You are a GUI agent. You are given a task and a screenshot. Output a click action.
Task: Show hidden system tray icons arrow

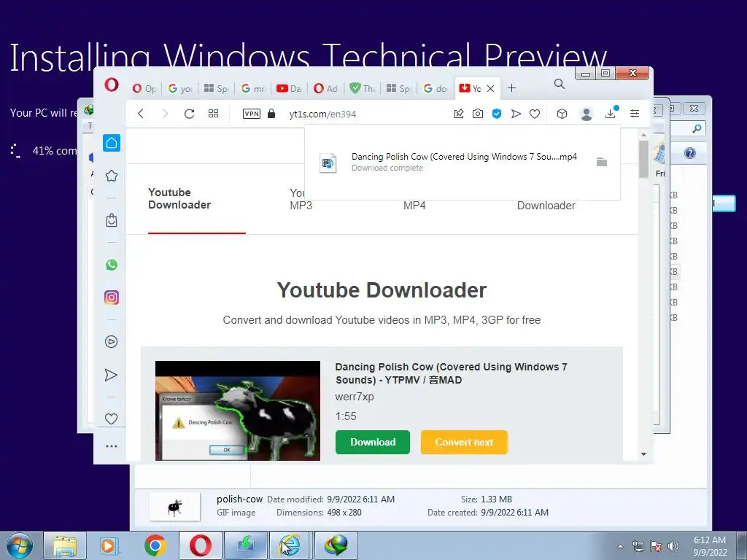[620, 546]
